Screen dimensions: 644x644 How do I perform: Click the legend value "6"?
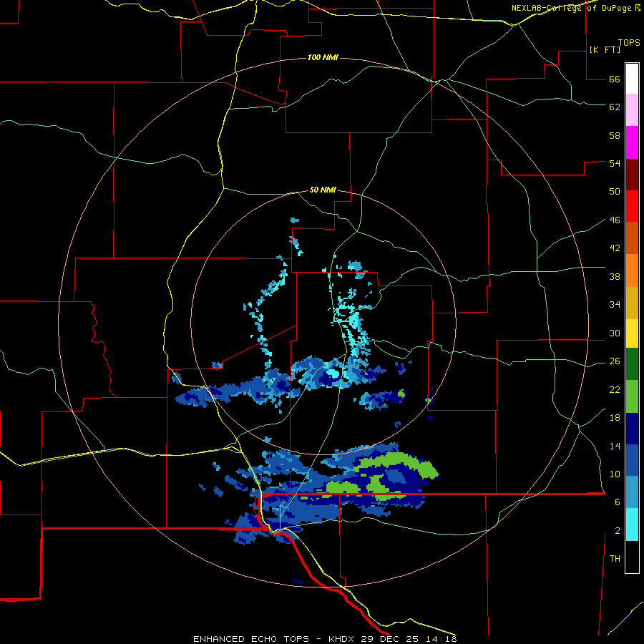[x=618, y=502]
